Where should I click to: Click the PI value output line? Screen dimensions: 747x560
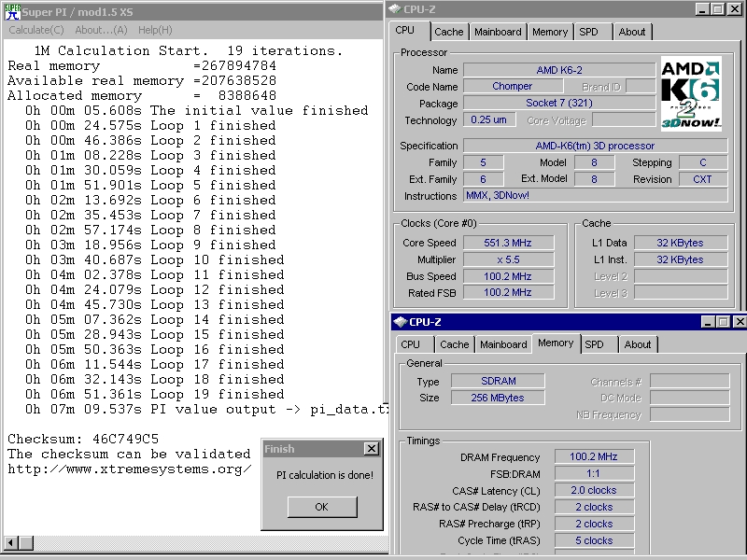pyautogui.click(x=206, y=410)
